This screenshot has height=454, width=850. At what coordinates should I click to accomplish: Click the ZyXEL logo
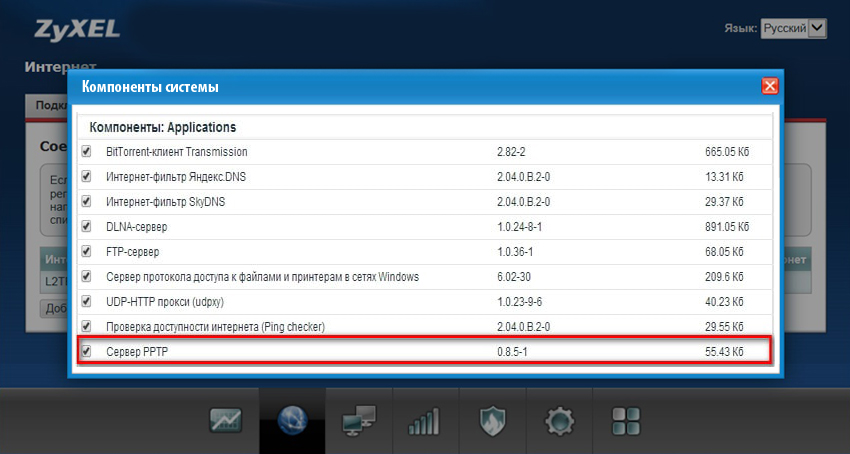coord(76,29)
